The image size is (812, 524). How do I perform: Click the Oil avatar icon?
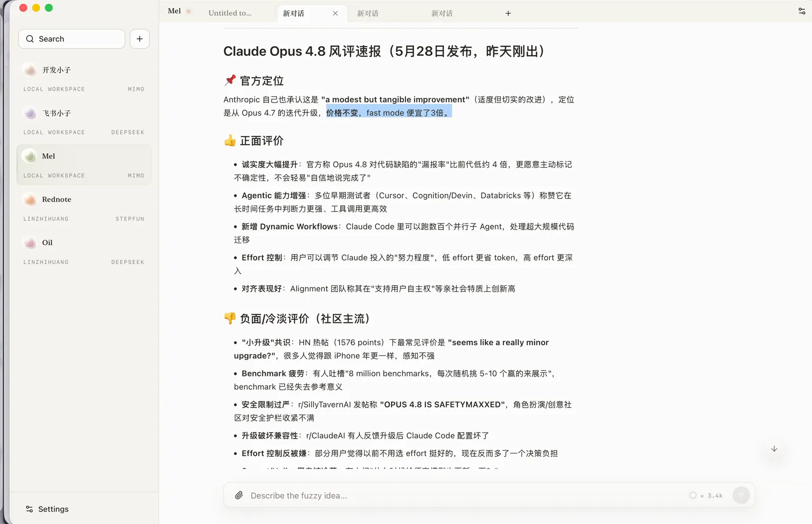point(30,243)
